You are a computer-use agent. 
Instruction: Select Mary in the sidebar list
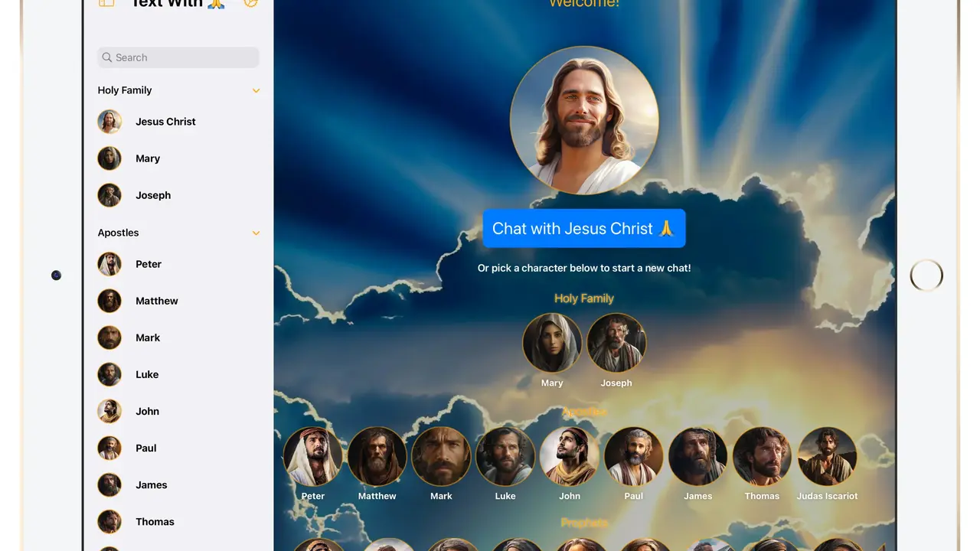pos(178,158)
